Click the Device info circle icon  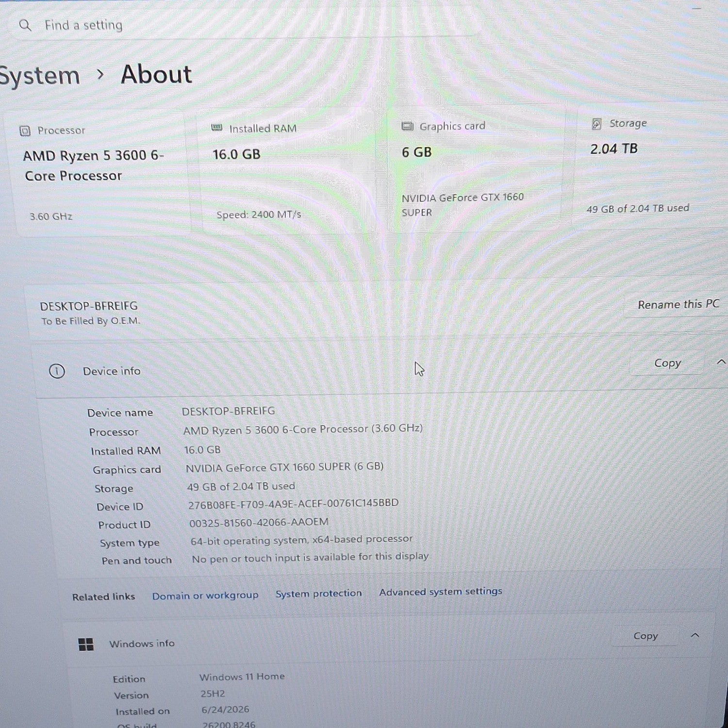pyautogui.click(x=57, y=371)
